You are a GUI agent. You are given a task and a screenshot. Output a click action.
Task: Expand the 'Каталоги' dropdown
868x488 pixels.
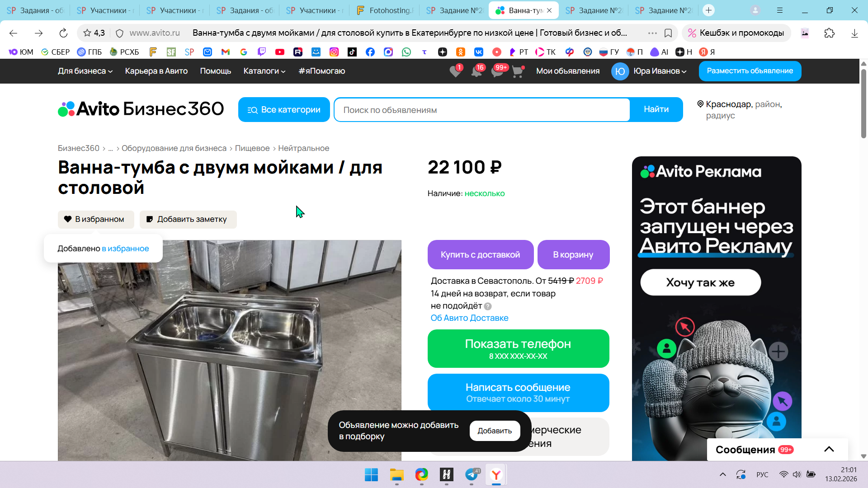(264, 71)
